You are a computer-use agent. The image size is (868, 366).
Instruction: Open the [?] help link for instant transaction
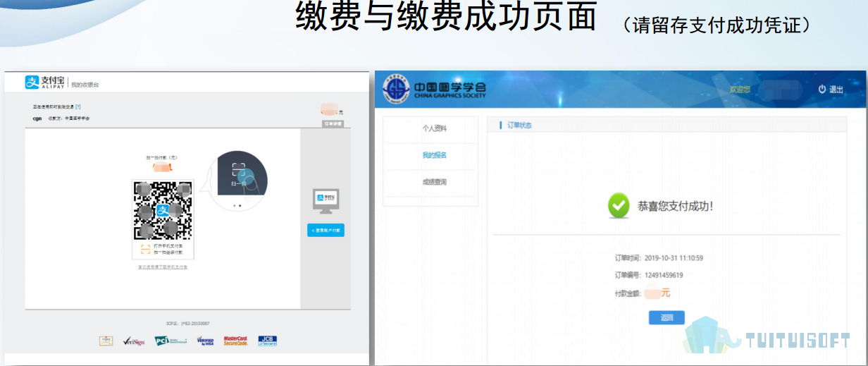pyautogui.click(x=78, y=106)
